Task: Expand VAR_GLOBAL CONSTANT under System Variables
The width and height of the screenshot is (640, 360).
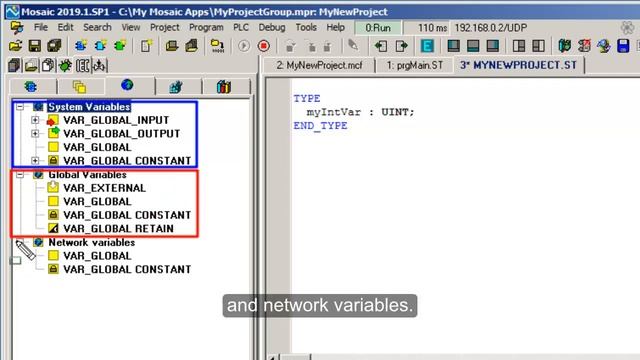Action: (x=35, y=160)
